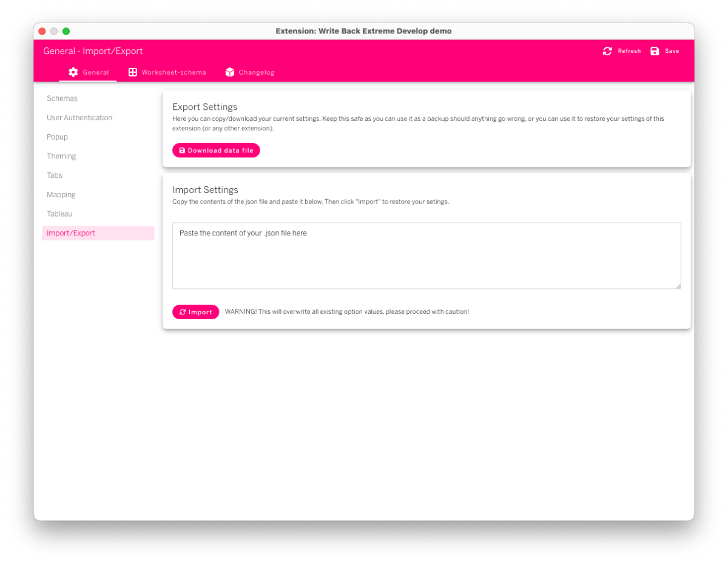Image resolution: width=728 pixels, height=565 pixels.
Task: Open the Changelog tab
Action: (255, 72)
